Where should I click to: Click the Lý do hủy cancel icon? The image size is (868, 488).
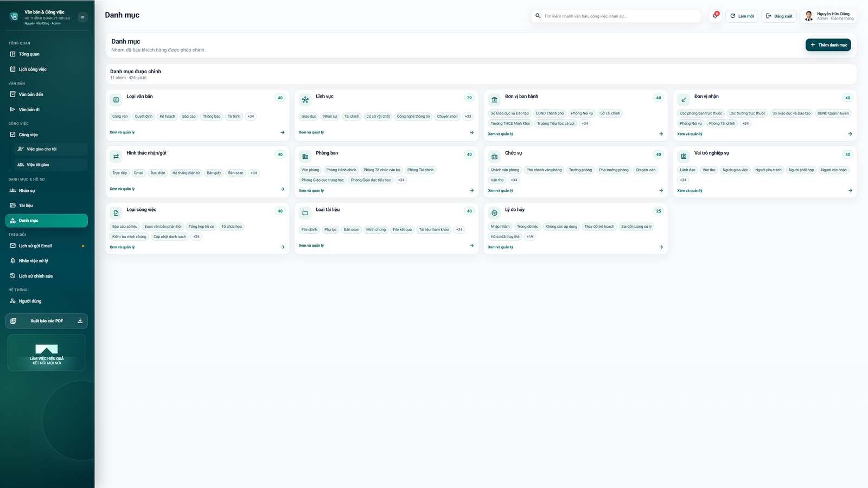click(x=494, y=213)
